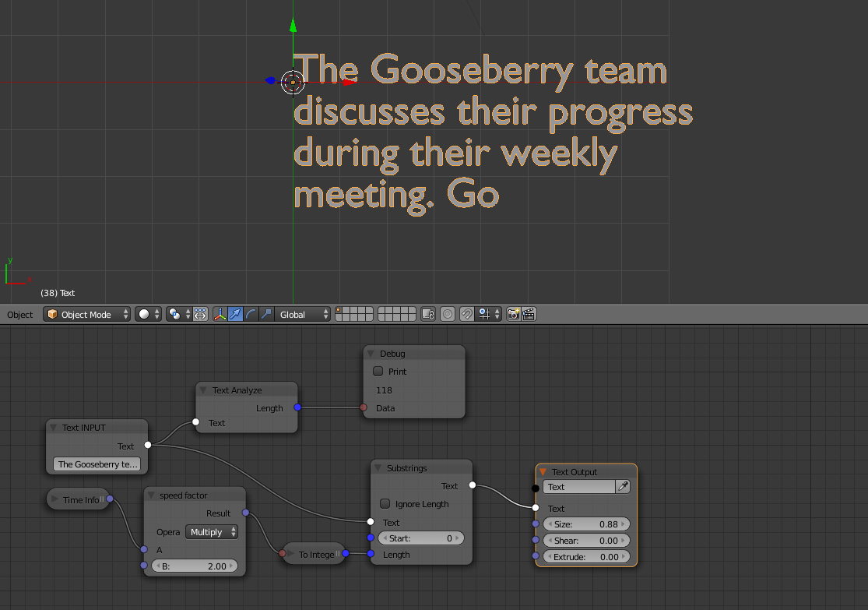Click the first layer button with the dot
The height and width of the screenshot is (610, 868).
pyautogui.click(x=339, y=311)
